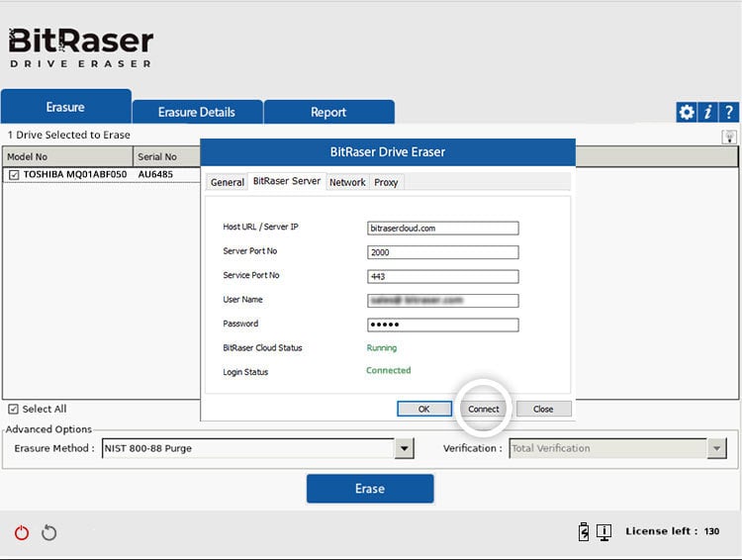742x560 pixels.
Task: Click the AU6485 serial number cell
Action: 155,175
